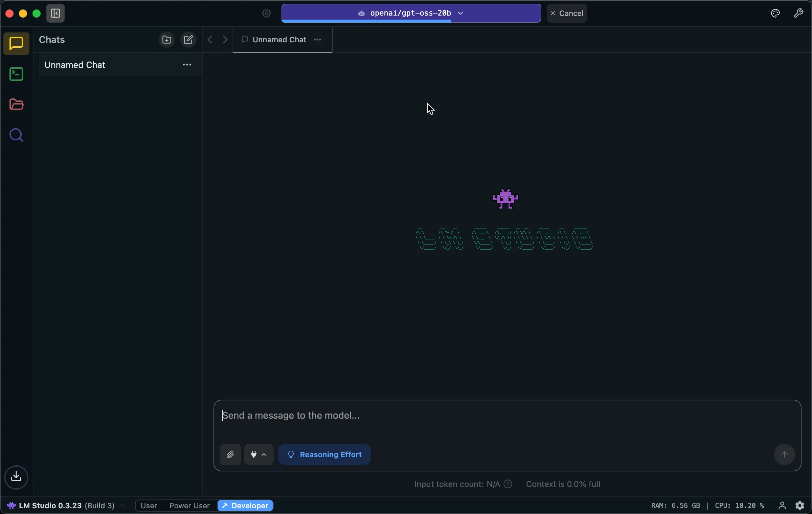Select Unnamed Chat in the chats list
The image size is (812, 514).
pos(120,65)
